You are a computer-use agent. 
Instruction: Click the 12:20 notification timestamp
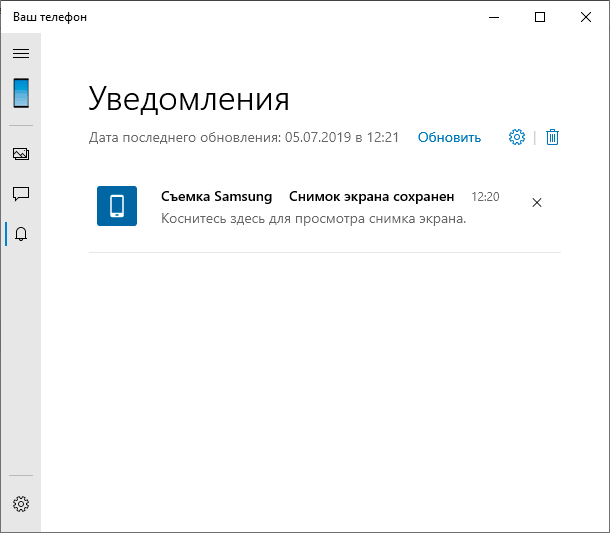tap(485, 197)
